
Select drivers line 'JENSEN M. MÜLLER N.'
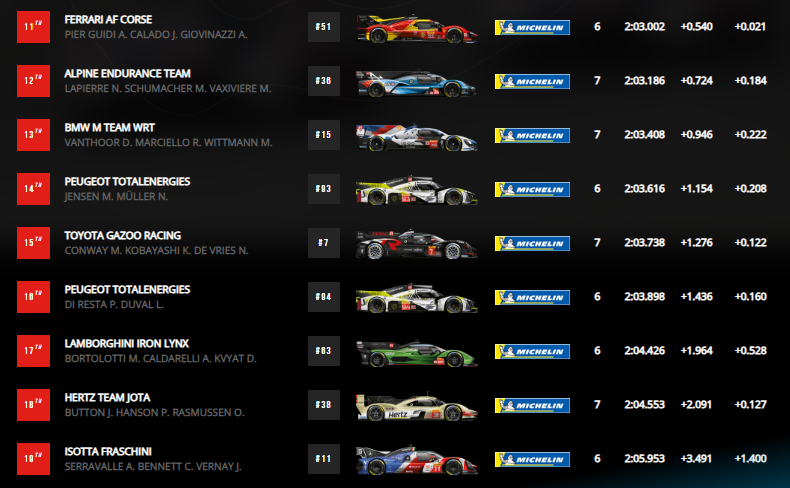[x=116, y=196]
